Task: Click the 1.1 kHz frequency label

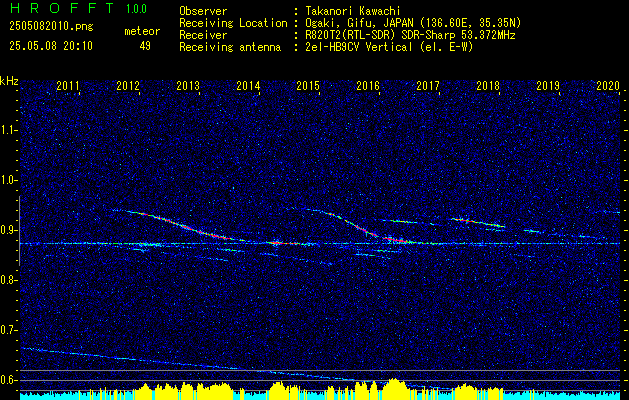Action: click(x=8, y=130)
